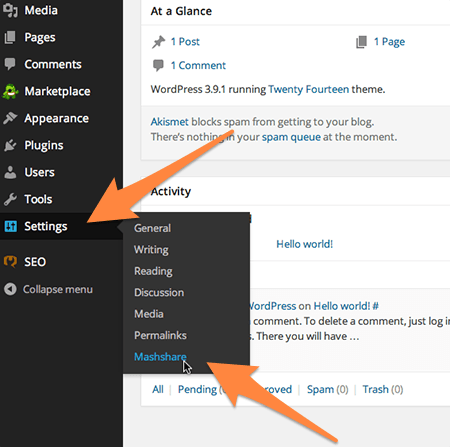This screenshot has height=447, width=450.
Task: Click the Plugins plug icon
Action: [x=10, y=145]
